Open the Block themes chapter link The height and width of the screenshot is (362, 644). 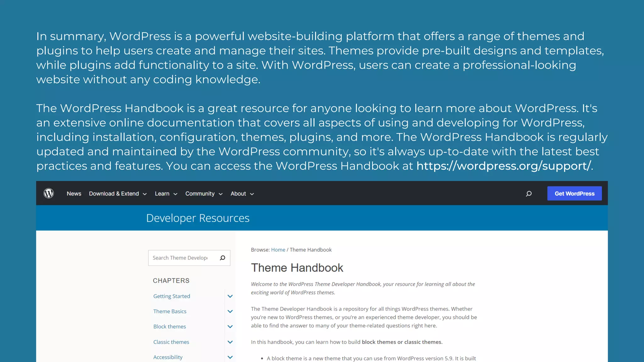(169, 327)
